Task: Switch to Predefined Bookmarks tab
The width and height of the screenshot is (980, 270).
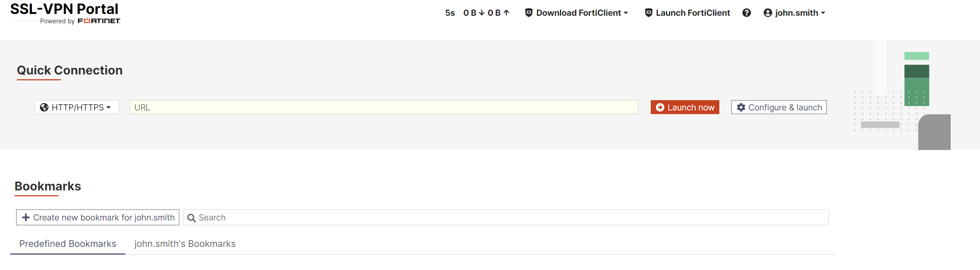Action: 68,244
